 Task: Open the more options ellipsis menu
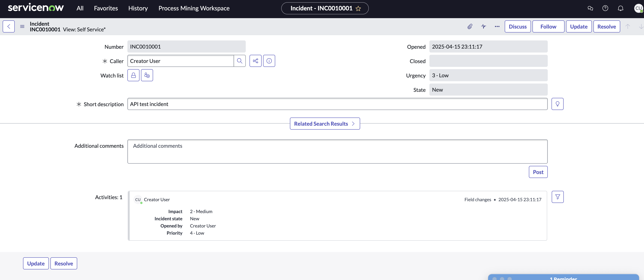point(497,26)
